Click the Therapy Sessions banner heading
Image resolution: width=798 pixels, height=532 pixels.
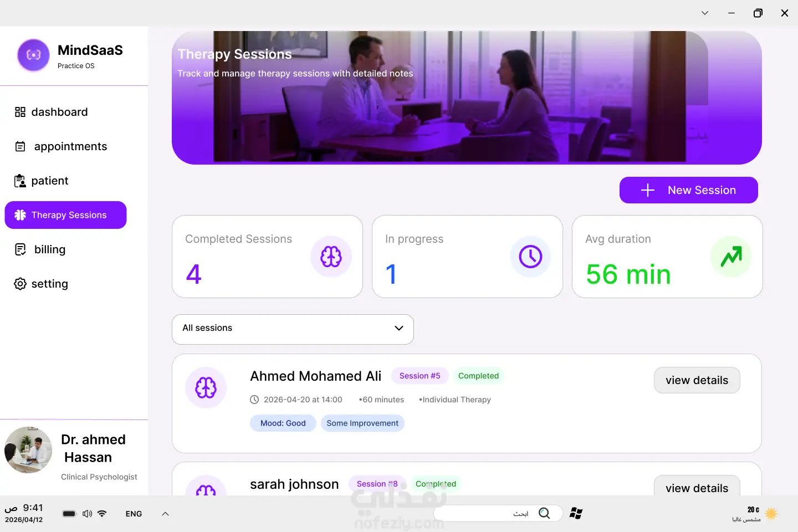click(x=234, y=54)
